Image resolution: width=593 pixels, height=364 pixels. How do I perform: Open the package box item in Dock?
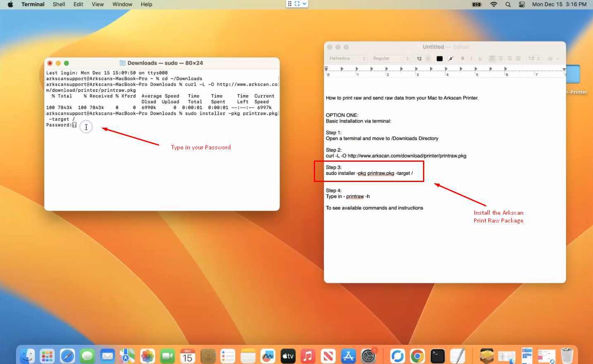(487, 356)
